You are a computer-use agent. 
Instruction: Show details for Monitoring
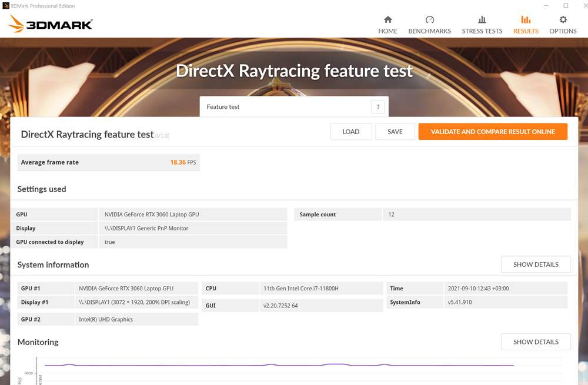click(536, 342)
